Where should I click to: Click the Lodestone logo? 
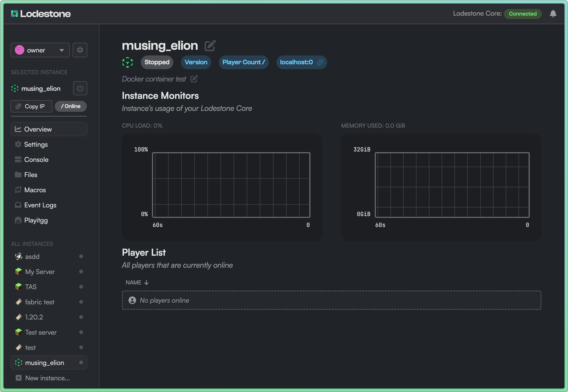(x=41, y=14)
